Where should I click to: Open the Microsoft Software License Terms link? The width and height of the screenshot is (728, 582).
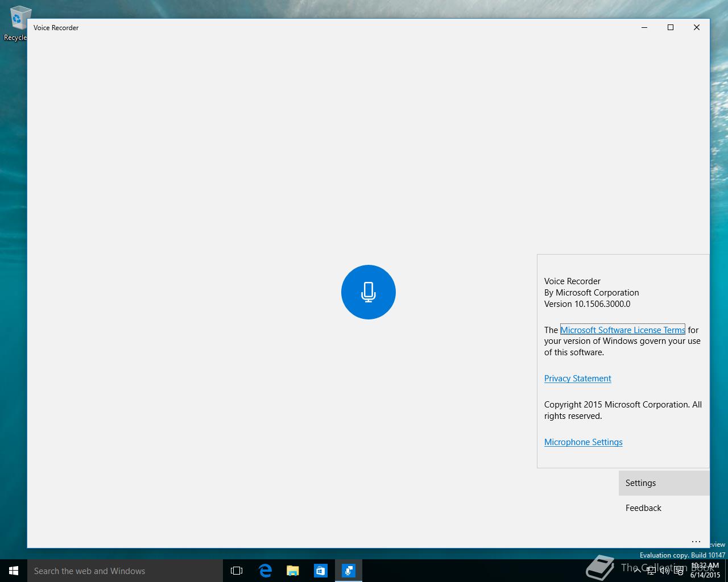623,330
